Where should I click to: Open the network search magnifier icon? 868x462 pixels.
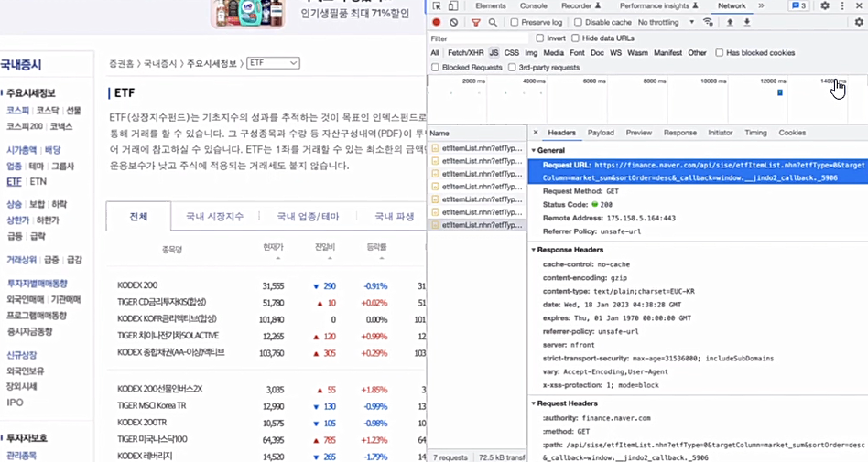coord(493,22)
